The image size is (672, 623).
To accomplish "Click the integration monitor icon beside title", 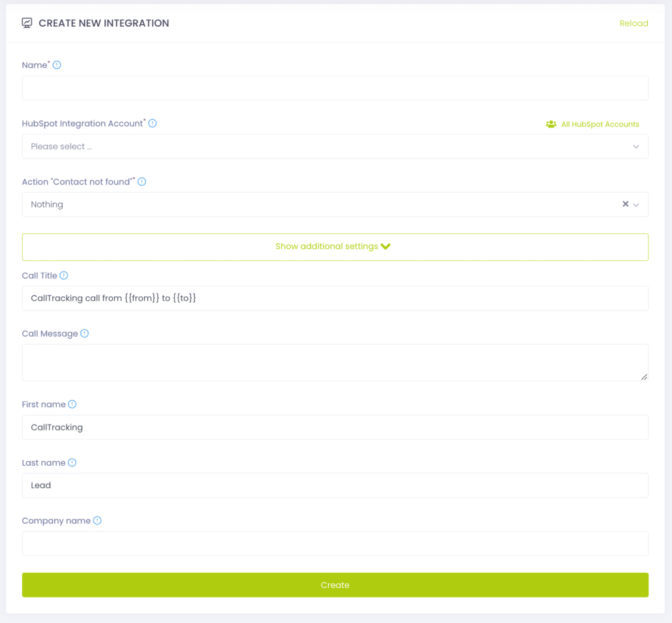I will coord(27,23).
